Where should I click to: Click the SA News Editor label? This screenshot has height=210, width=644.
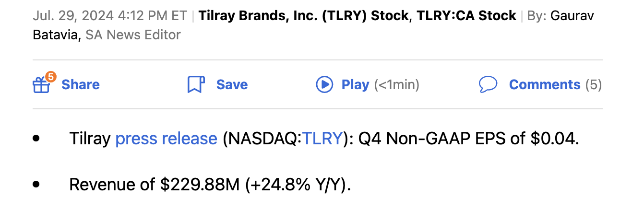coord(133,35)
